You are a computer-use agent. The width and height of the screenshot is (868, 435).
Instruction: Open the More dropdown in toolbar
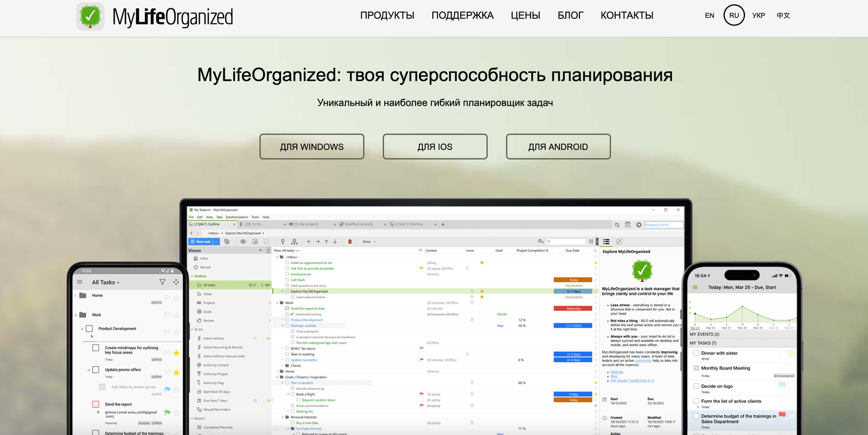[x=369, y=242]
